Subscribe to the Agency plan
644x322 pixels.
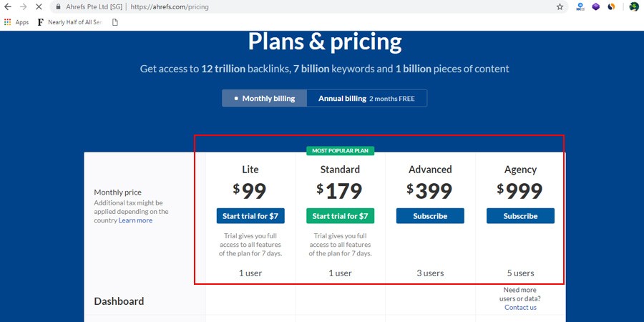coord(520,216)
